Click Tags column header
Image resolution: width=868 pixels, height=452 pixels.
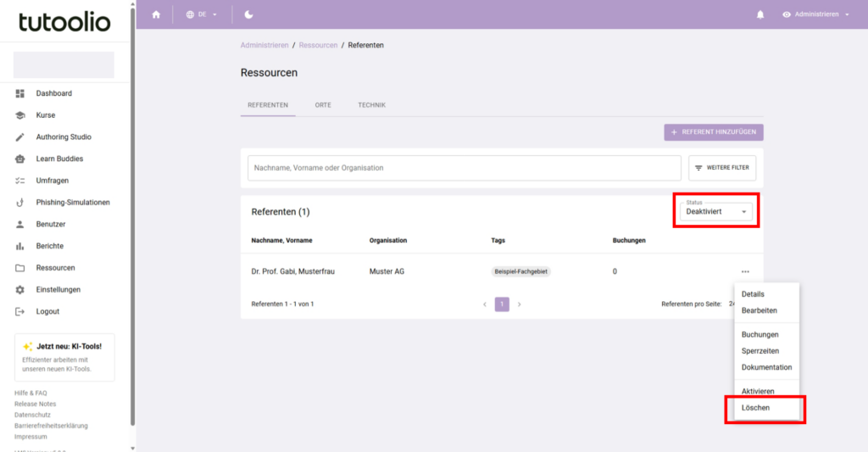click(x=498, y=240)
